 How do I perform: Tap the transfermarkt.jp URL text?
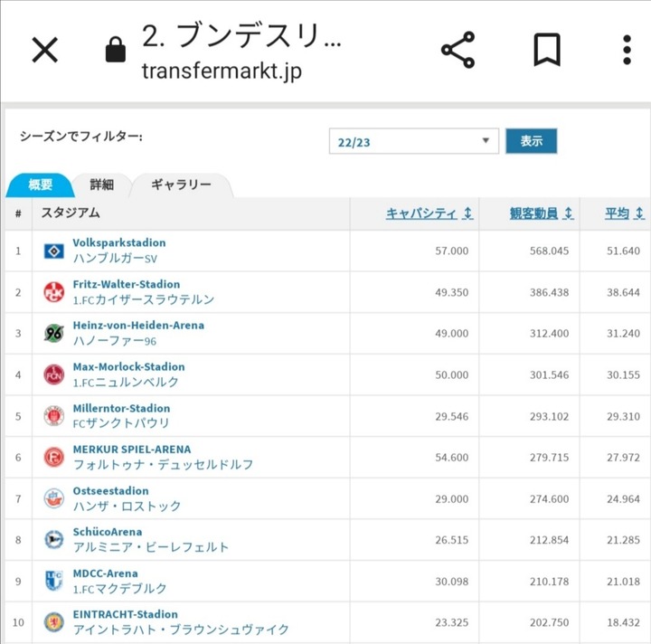(x=222, y=71)
